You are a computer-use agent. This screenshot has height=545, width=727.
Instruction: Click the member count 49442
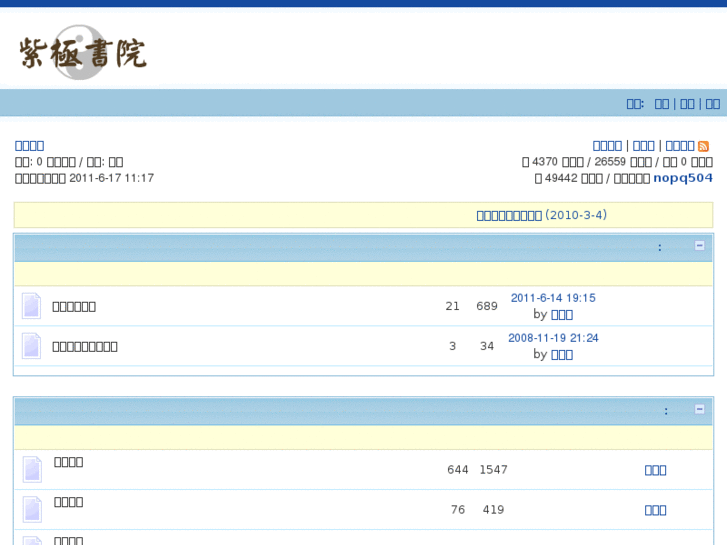pyautogui.click(x=561, y=178)
